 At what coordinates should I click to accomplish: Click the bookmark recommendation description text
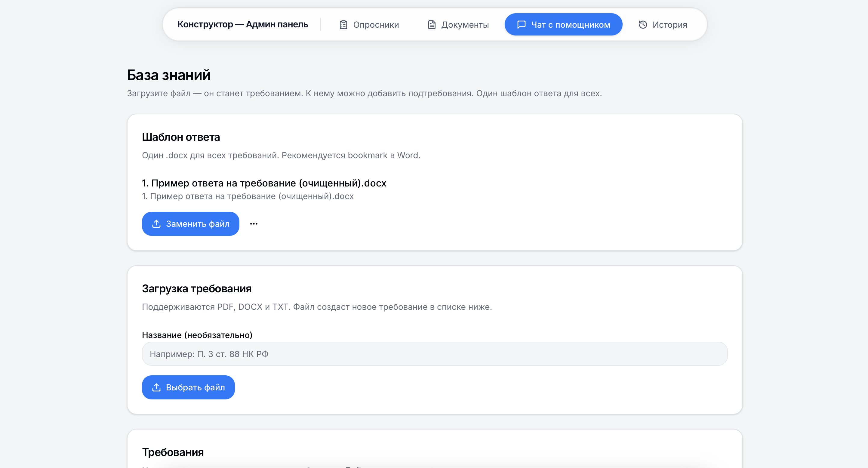pos(281,155)
